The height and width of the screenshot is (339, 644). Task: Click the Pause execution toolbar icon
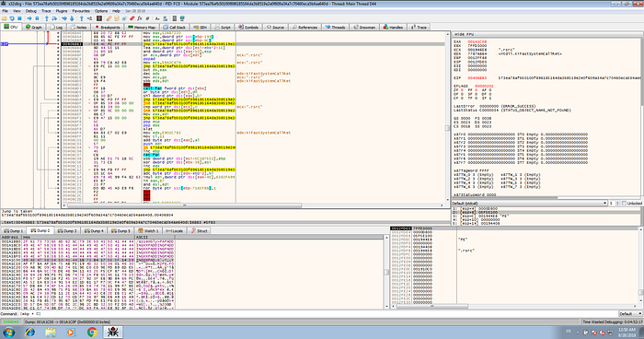[x=37, y=18]
